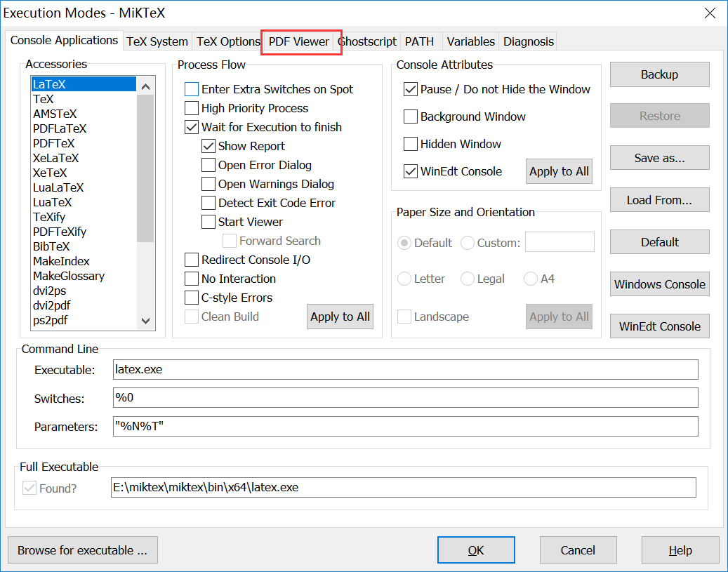Click the Cancel button

pos(578,550)
